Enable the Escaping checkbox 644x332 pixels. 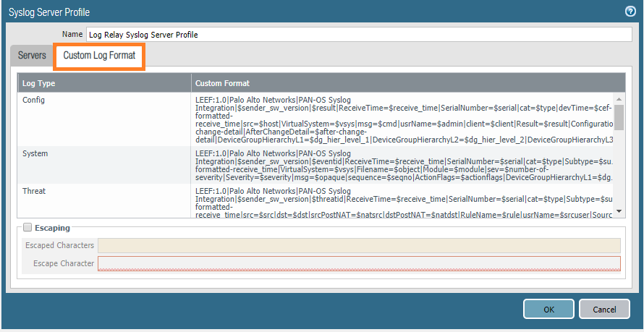(x=27, y=228)
